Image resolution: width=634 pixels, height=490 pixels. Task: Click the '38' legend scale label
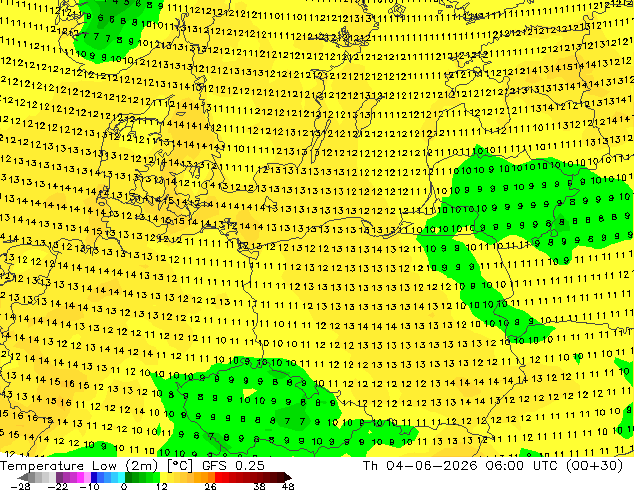[260, 486]
